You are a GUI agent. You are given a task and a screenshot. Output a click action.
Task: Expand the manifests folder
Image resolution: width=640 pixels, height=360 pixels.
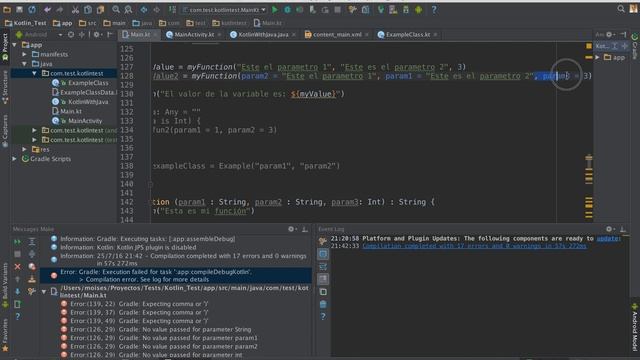[x=24, y=54]
